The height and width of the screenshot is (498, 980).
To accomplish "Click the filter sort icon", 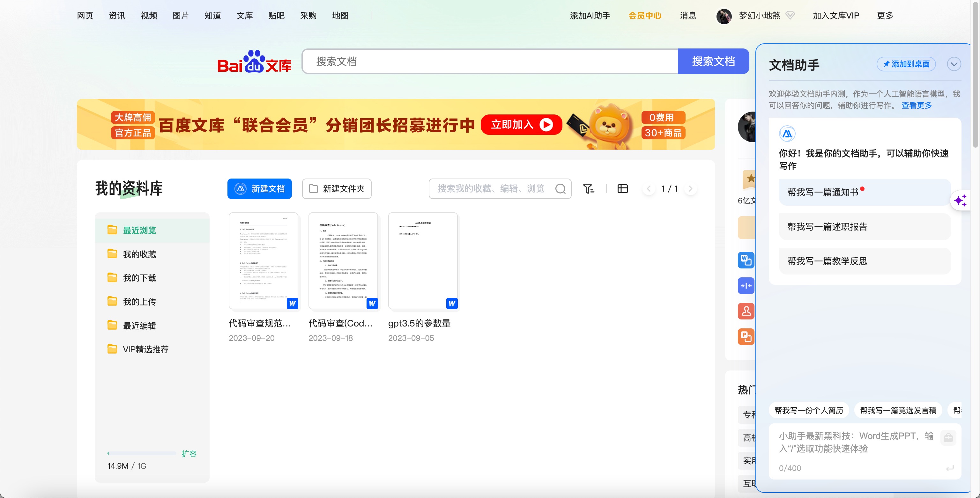I will pos(589,188).
